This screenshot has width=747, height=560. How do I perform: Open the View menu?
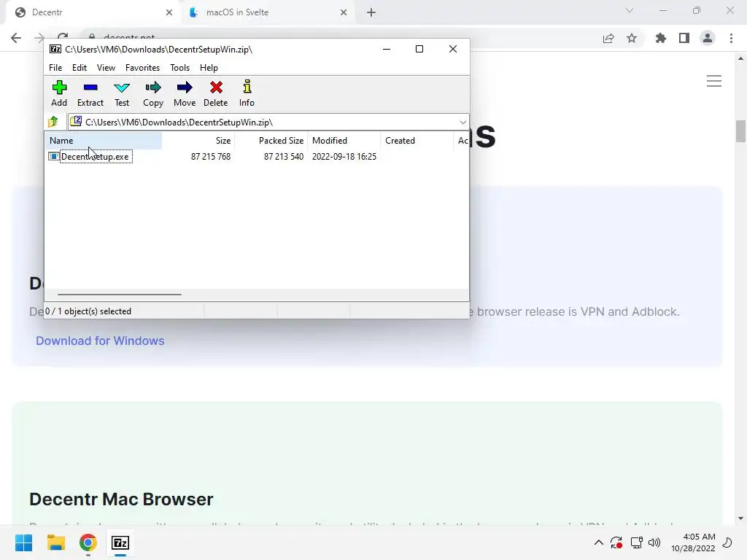(106, 68)
